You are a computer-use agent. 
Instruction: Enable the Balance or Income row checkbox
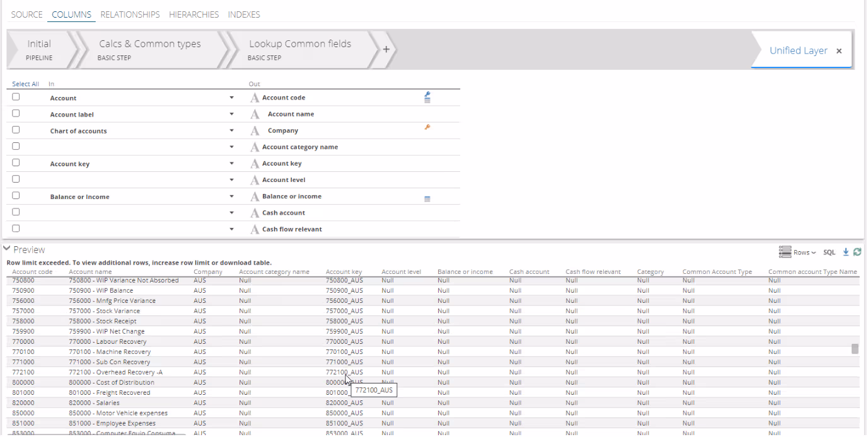click(16, 195)
